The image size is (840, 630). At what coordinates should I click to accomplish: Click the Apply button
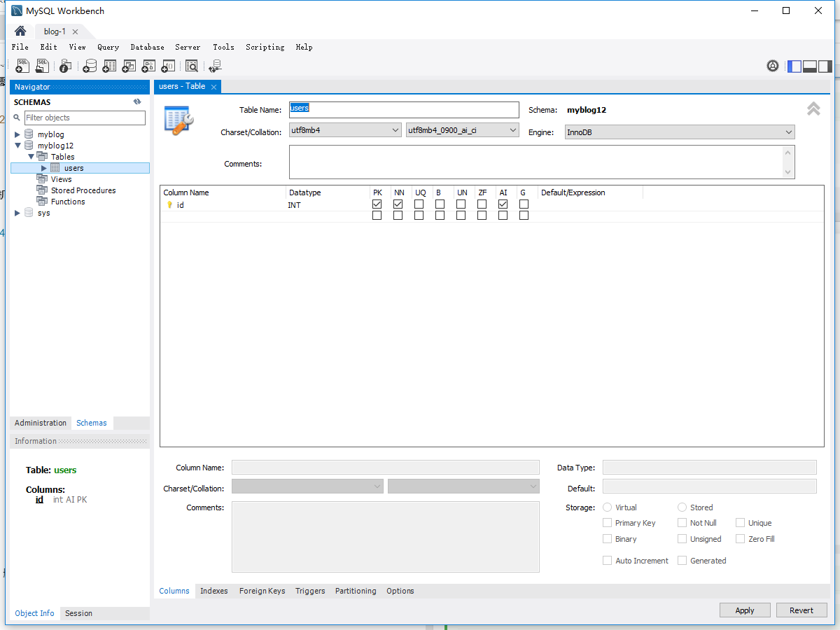(745, 610)
